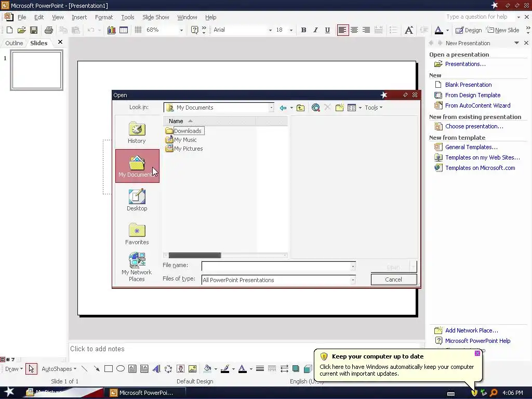Select Favorites in the places bar

coord(137,234)
